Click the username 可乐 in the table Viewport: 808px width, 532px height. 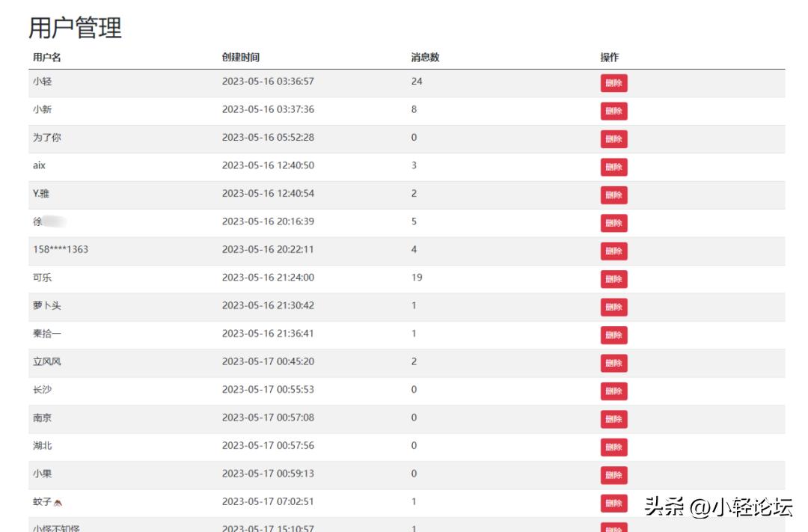pos(43,278)
